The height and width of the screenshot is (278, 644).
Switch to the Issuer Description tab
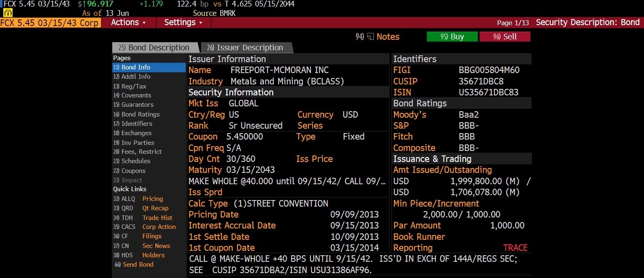[247, 48]
